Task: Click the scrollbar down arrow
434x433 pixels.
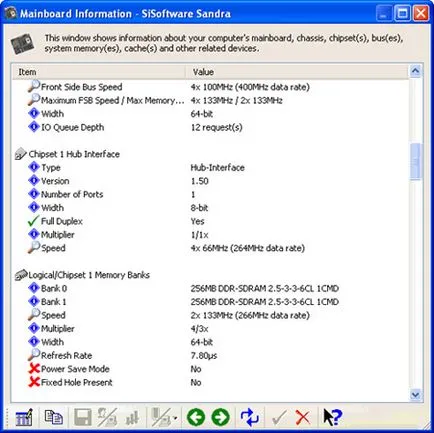Action: pos(415,395)
